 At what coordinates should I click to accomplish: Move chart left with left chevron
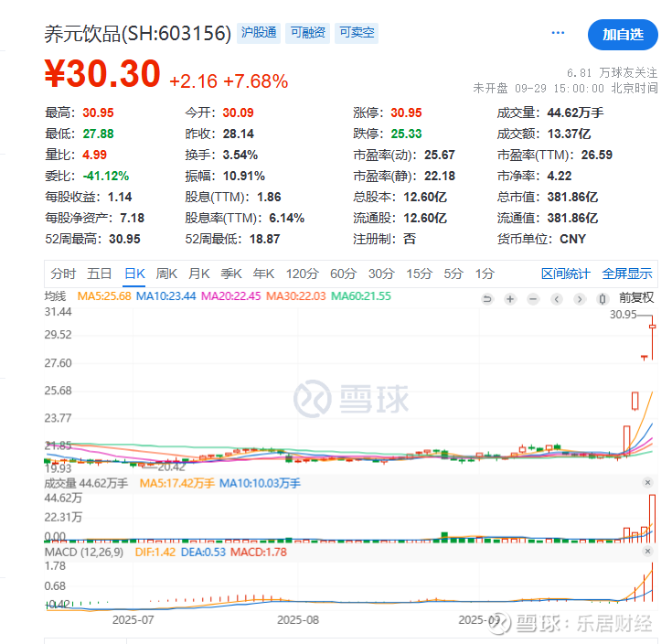point(556,299)
